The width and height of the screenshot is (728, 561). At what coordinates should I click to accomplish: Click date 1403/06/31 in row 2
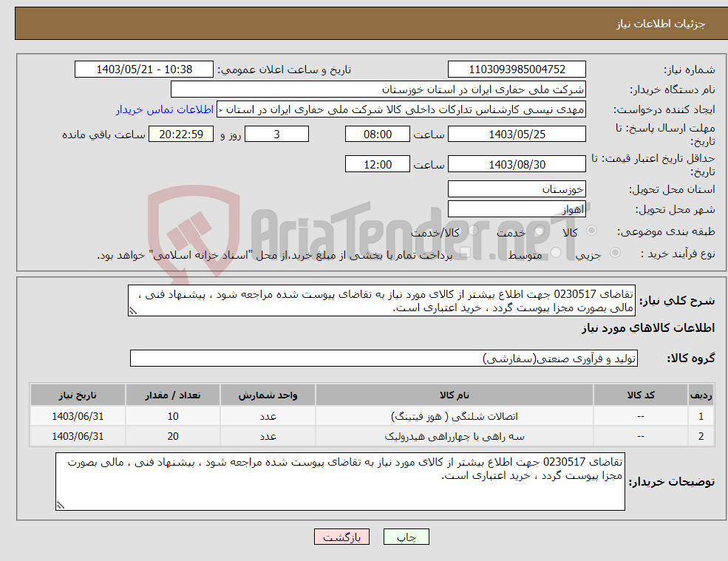78,436
